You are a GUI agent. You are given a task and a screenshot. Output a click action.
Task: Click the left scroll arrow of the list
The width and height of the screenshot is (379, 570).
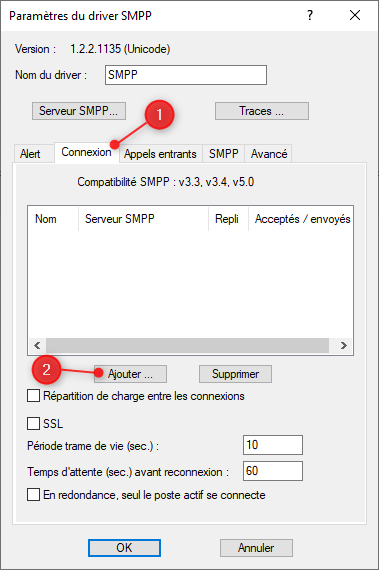[x=37, y=345]
